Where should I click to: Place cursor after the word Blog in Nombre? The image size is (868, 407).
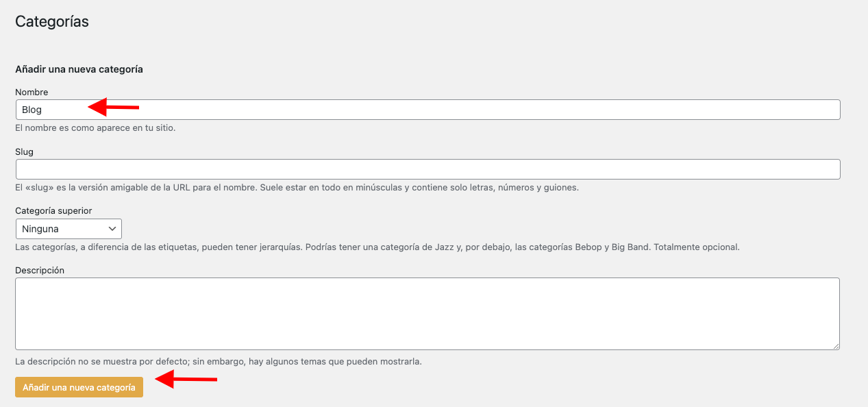coord(43,110)
